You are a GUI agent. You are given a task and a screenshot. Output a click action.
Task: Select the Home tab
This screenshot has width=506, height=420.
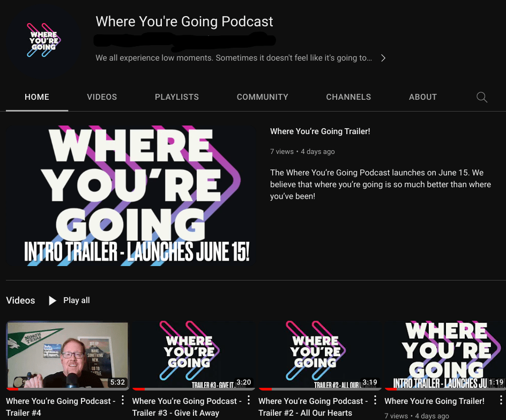coord(37,97)
